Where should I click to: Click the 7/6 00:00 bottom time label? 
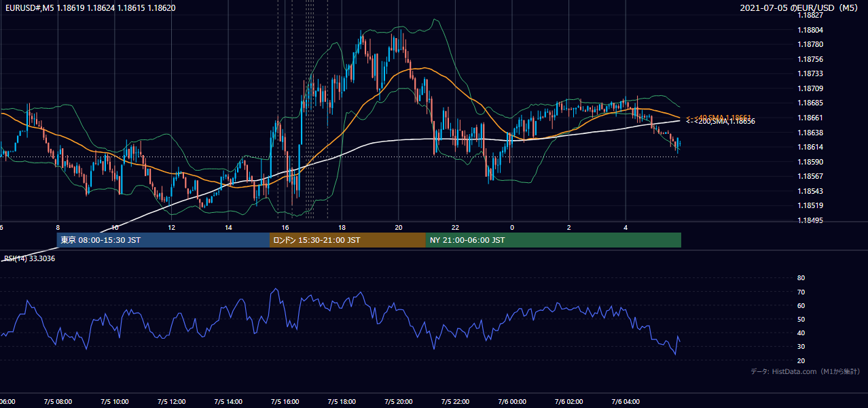(512, 402)
